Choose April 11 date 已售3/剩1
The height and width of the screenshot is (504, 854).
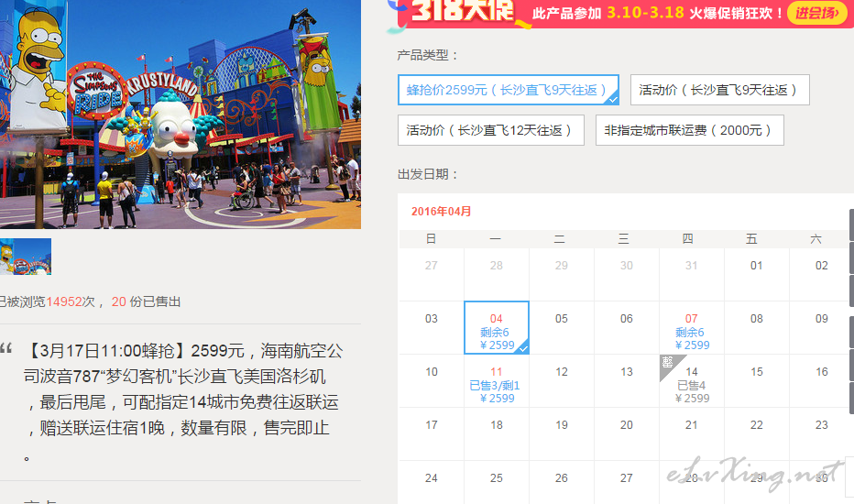coord(496,381)
